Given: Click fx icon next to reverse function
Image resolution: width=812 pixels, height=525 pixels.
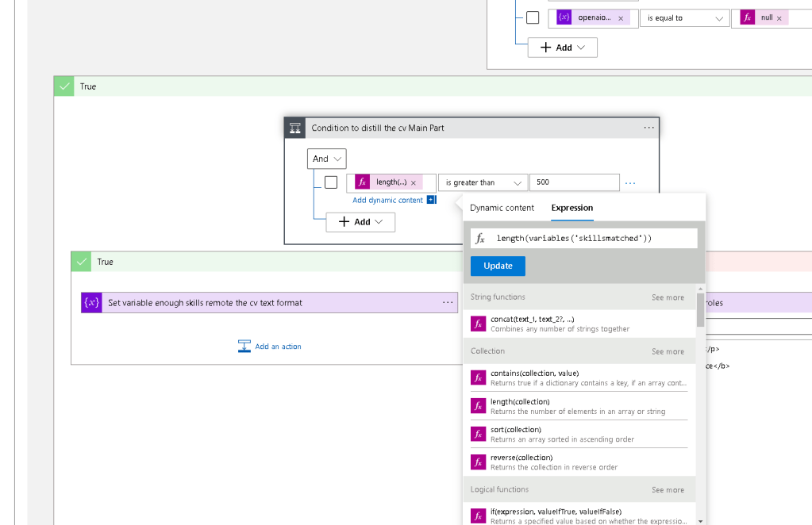Looking at the screenshot, I should point(478,462).
